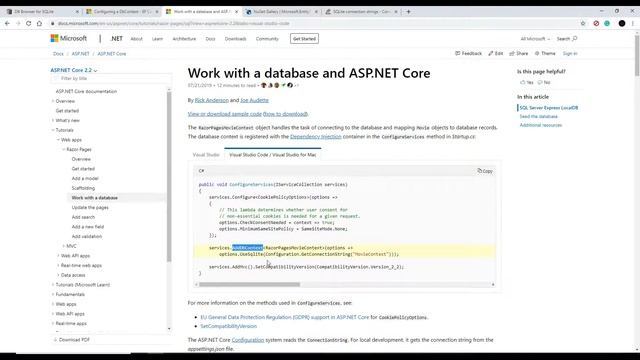This screenshot has height=360, width=640.
Task: Expand the Fundamentals node
Action: coord(53,294)
